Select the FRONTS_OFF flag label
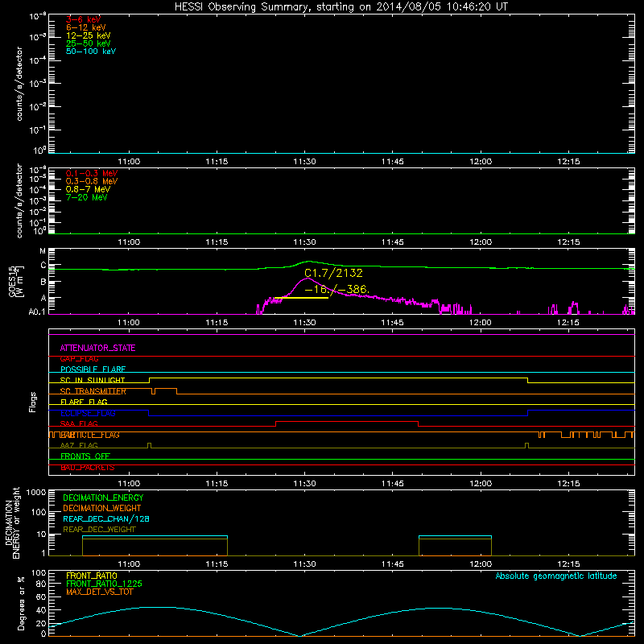 [x=85, y=456]
